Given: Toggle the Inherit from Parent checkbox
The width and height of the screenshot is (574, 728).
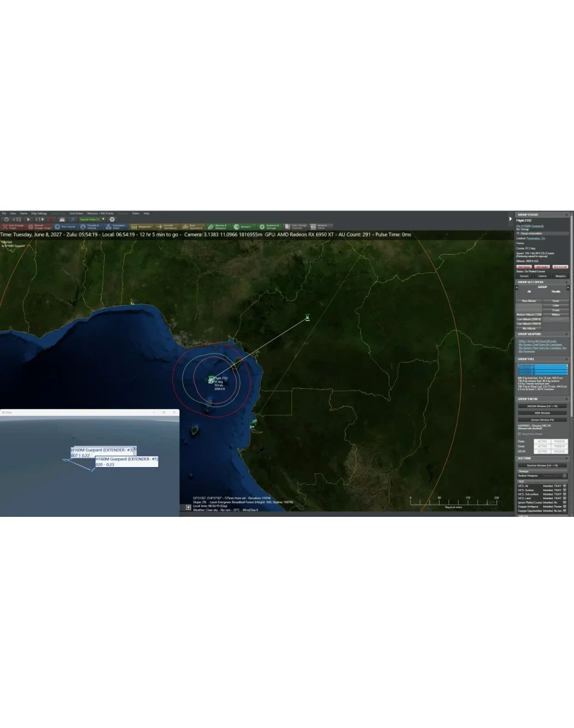Looking at the screenshot, I should [518, 434].
